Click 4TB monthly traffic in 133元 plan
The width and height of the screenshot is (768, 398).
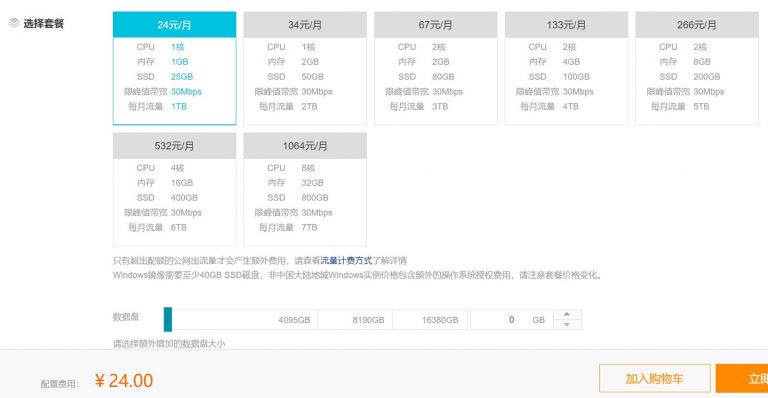(571, 106)
